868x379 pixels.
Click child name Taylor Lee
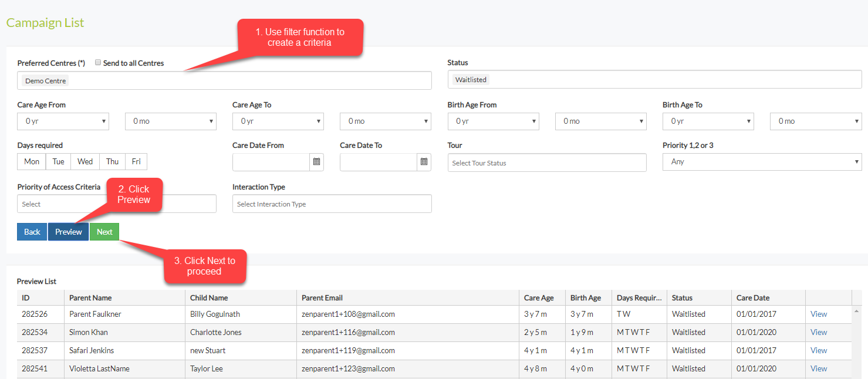click(x=207, y=368)
